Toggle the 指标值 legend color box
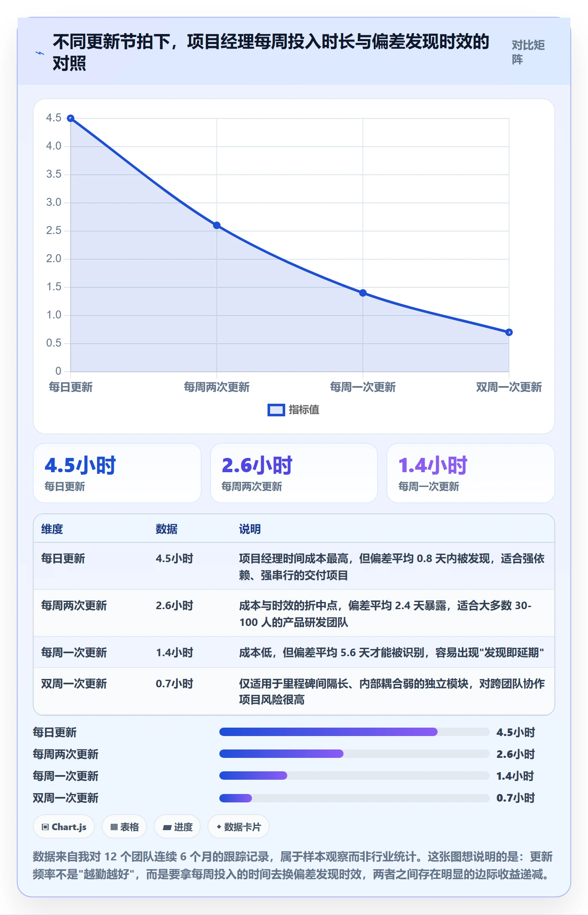588x915 pixels. [x=276, y=410]
